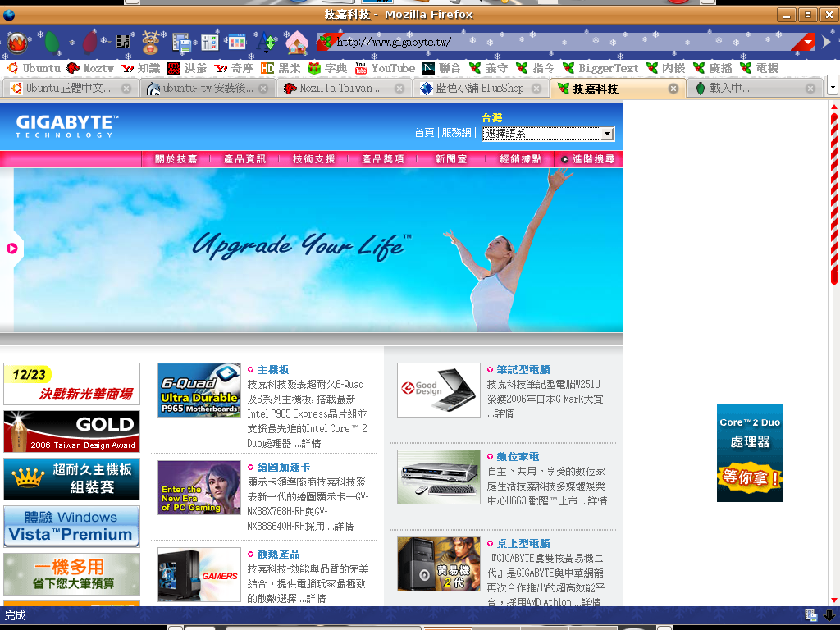Click the candy-cane vertical scrollbar thumb
This screenshot has width=840, height=630.
[x=834, y=197]
